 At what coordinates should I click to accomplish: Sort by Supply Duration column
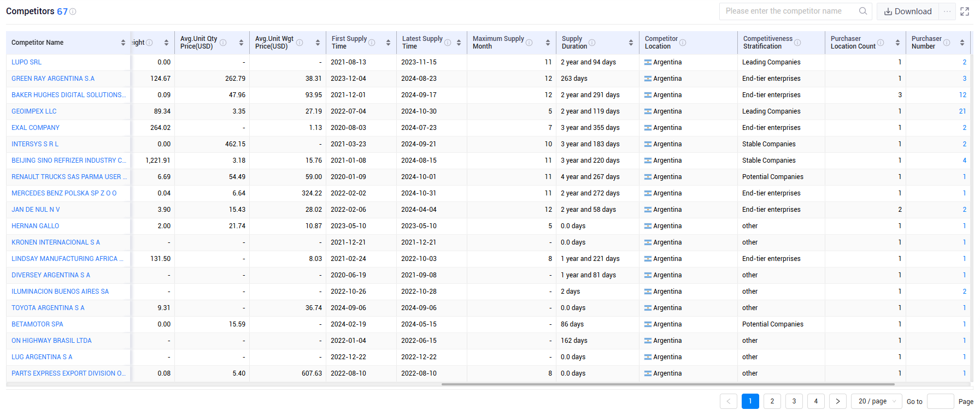point(631,43)
